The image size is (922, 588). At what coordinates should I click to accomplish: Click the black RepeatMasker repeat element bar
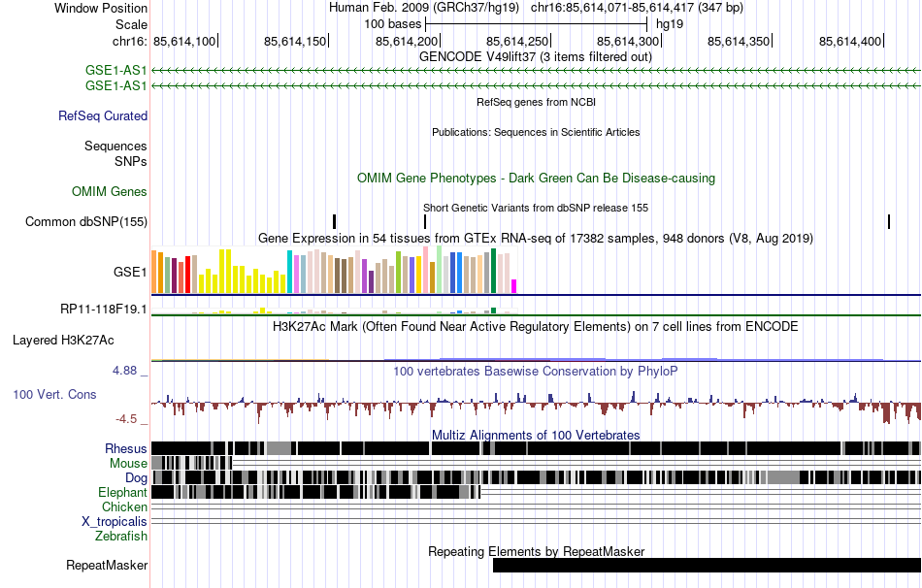click(x=707, y=565)
